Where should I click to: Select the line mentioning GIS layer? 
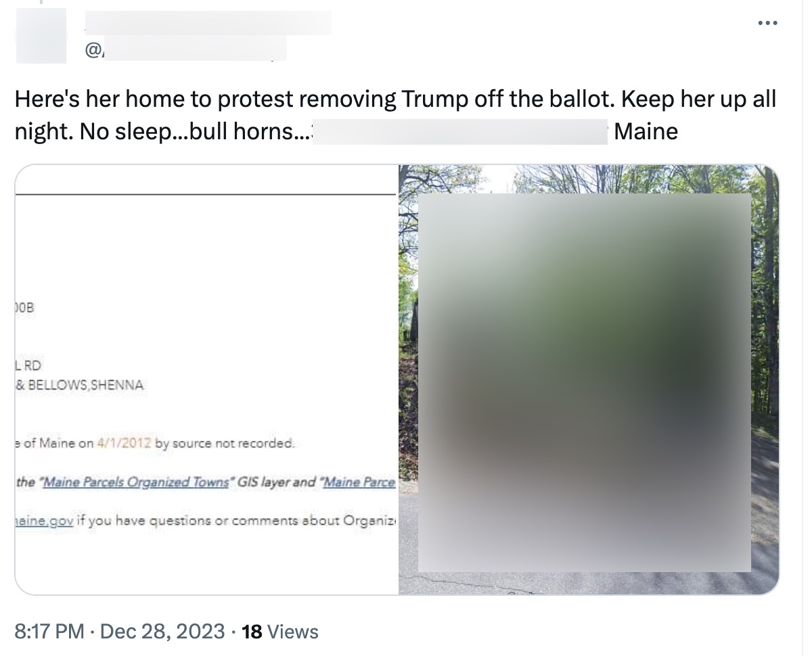(205, 482)
